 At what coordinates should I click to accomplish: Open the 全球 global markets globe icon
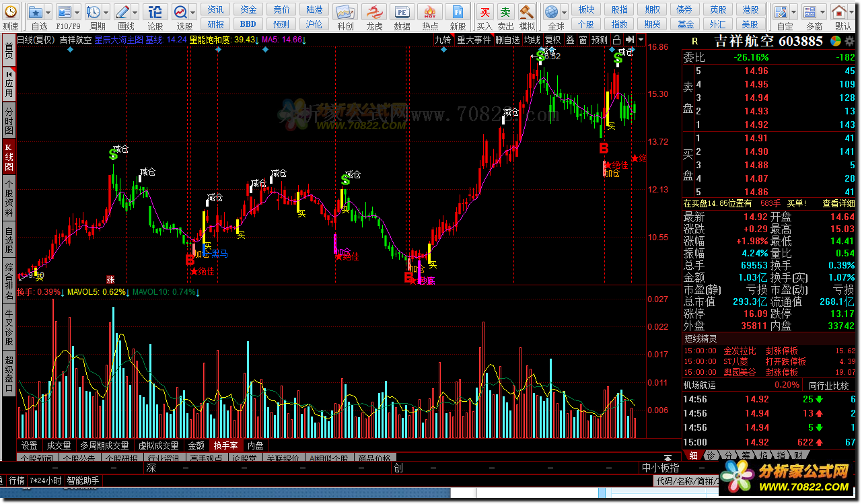[552, 12]
